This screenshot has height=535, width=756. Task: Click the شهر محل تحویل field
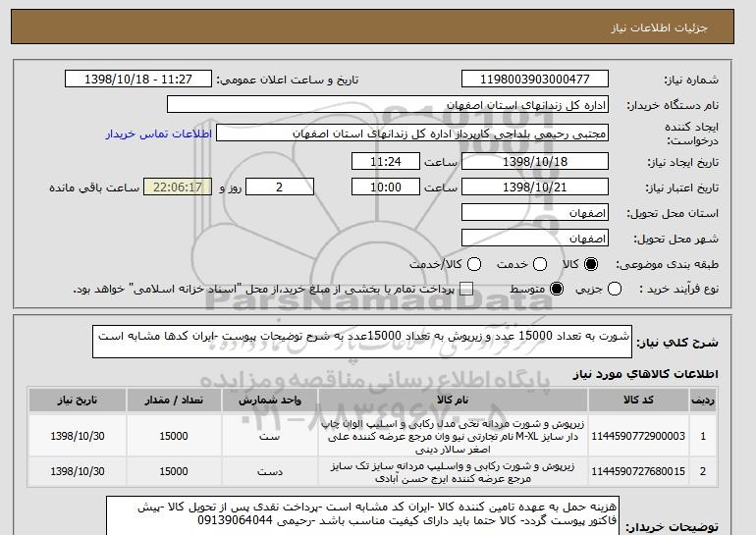click(535, 239)
